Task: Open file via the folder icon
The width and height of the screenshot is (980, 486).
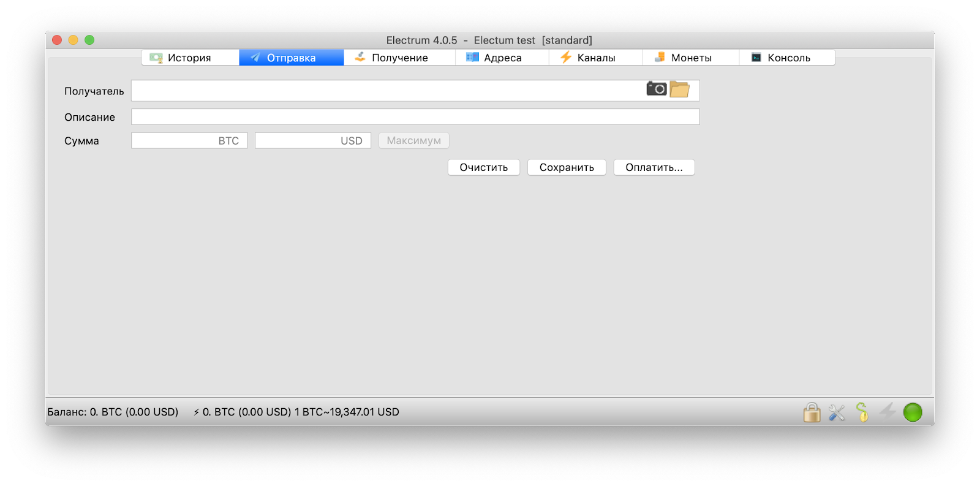Action: [x=679, y=89]
